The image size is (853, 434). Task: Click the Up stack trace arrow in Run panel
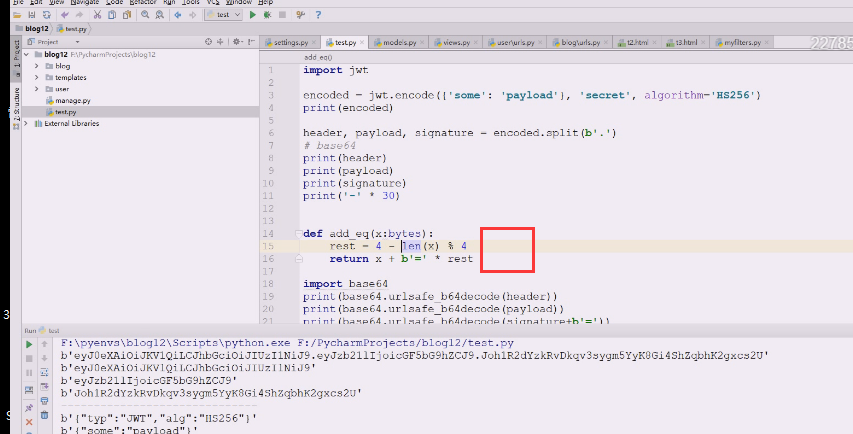45,344
